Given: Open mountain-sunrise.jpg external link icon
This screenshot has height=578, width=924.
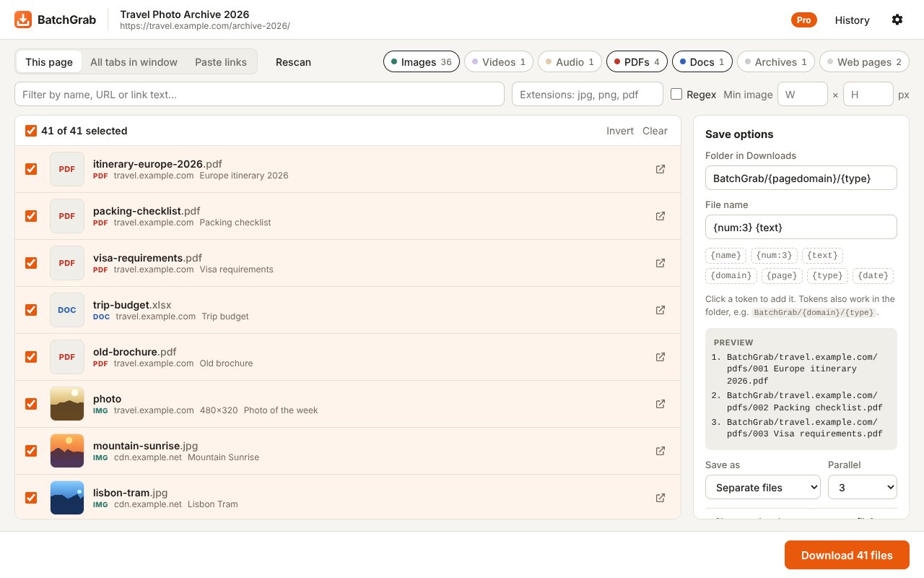Looking at the screenshot, I should pos(660,451).
